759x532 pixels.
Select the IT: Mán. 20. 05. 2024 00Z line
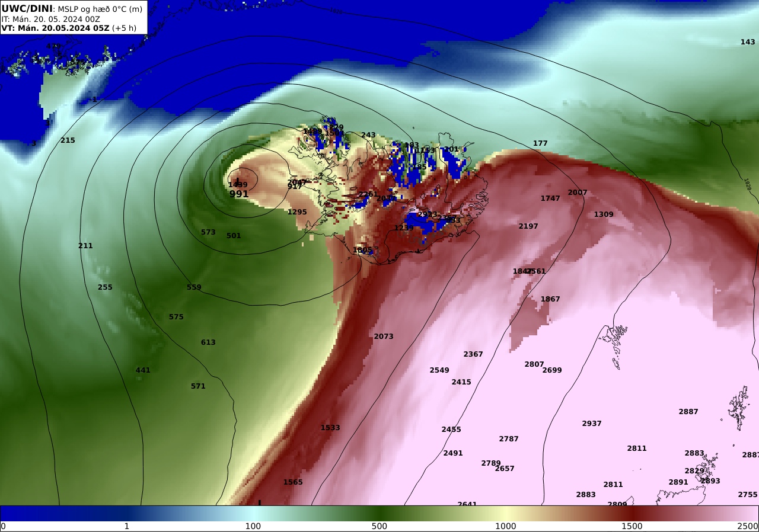50,19
